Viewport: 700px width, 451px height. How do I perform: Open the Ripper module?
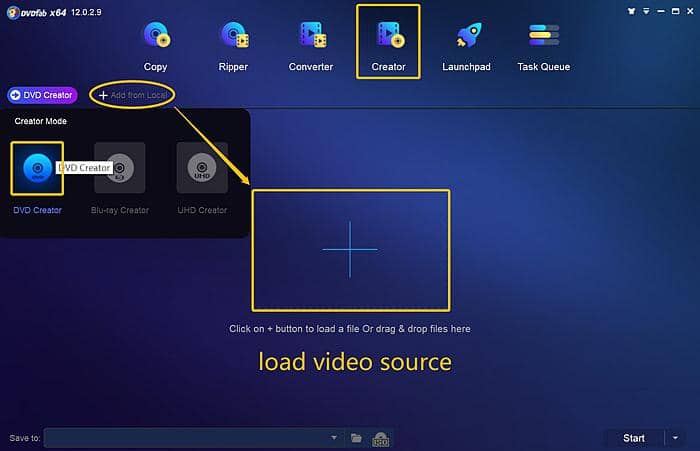(x=233, y=46)
